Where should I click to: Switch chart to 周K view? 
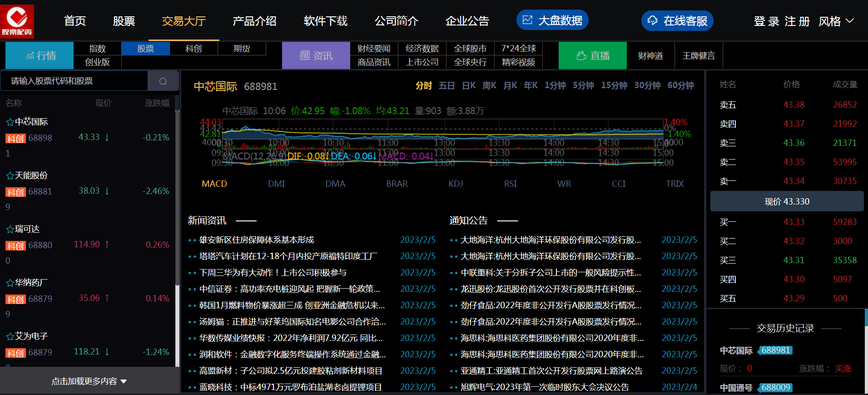(x=490, y=85)
